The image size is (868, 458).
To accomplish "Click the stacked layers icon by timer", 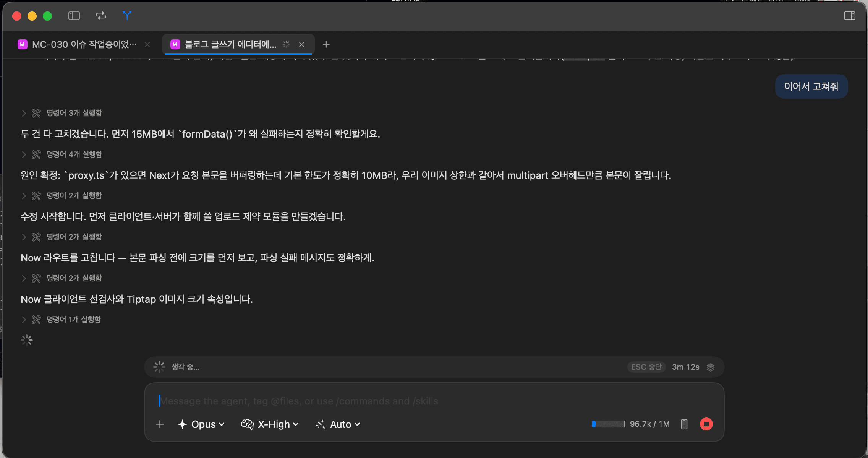I will (x=711, y=367).
